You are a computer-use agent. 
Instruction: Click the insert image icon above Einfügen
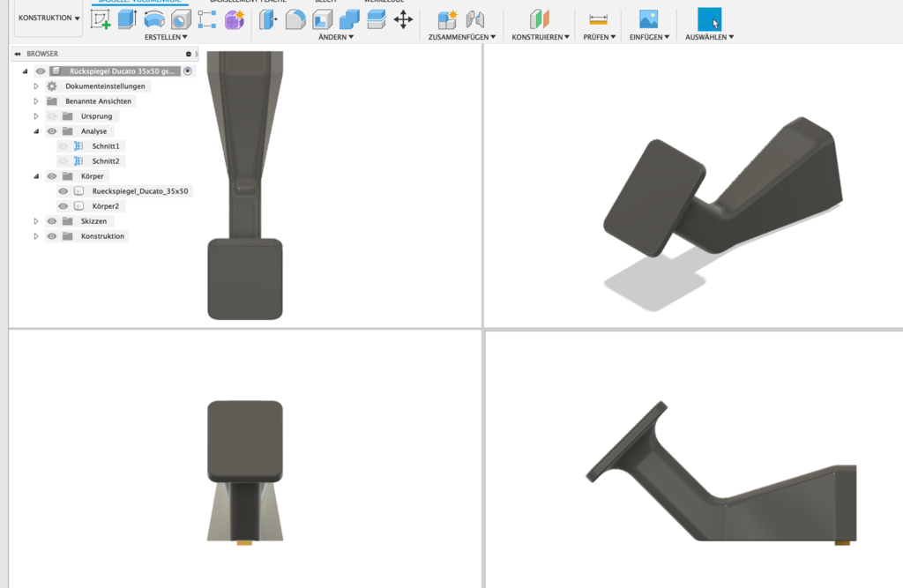coord(648,19)
